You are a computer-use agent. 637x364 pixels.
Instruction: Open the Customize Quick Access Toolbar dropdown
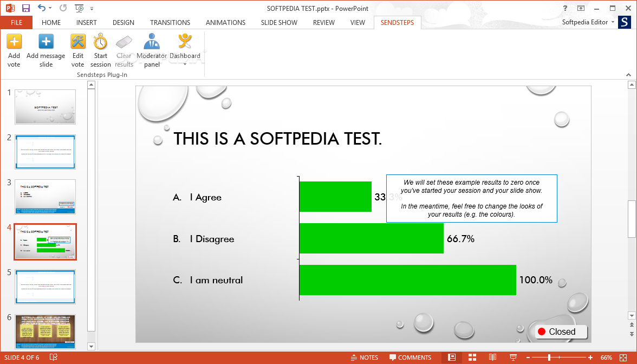pyautogui.click(x=92, y=8)
